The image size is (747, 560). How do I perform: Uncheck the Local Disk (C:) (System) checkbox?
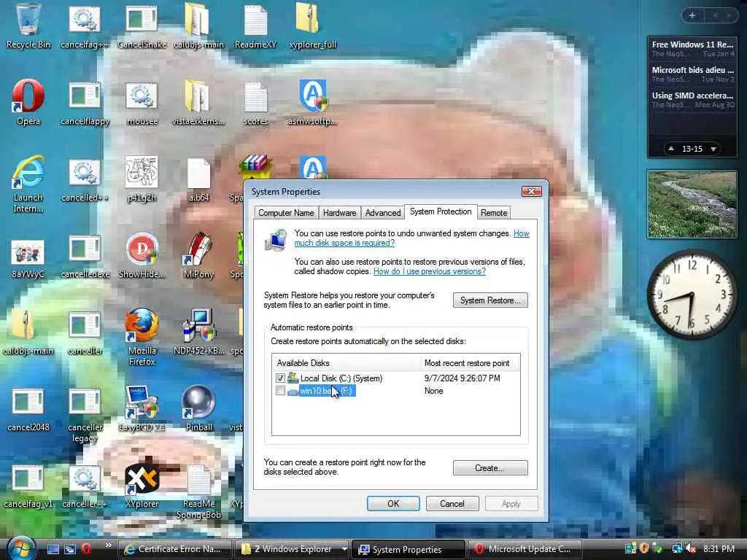point(280,378)
